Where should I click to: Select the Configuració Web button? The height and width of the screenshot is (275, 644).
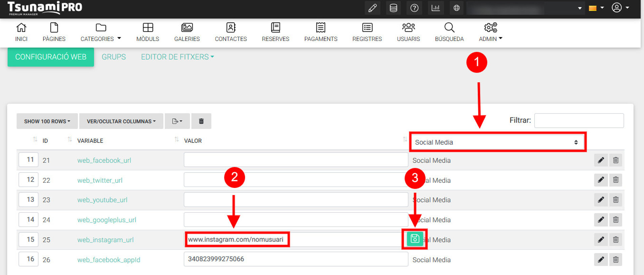[51, 57]
